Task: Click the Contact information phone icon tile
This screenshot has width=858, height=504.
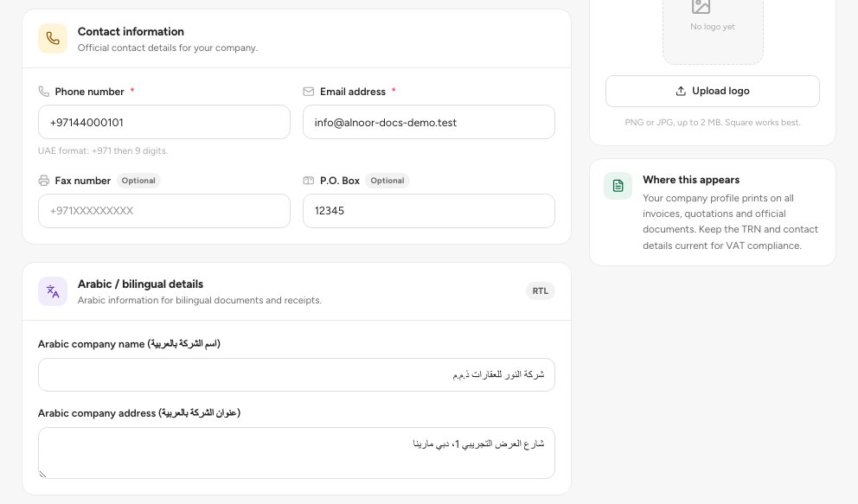Action: click(53, 38)
